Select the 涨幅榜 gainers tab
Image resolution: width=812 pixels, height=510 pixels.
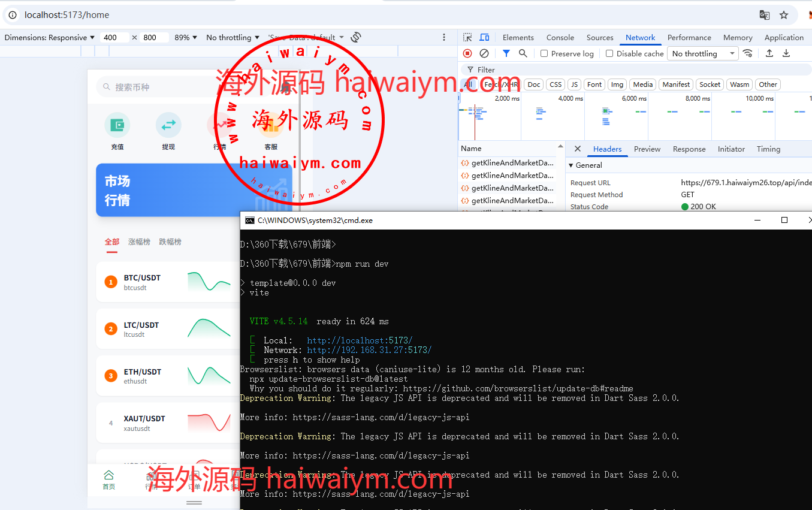coord(139,242)
